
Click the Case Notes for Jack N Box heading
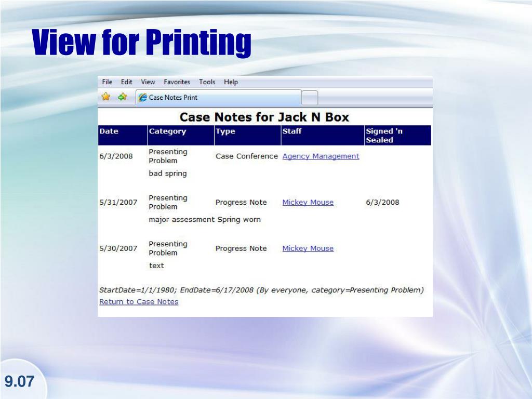(264, 117)
